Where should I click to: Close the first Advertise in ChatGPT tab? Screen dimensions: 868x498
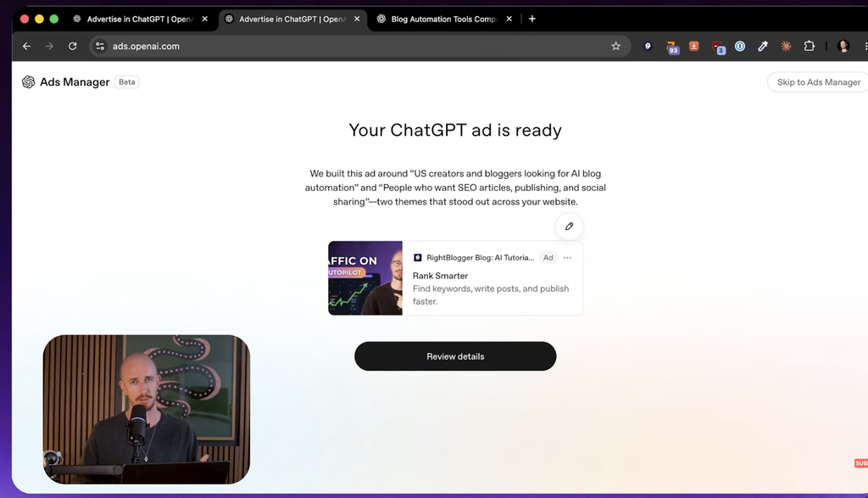tap(205, 19)
